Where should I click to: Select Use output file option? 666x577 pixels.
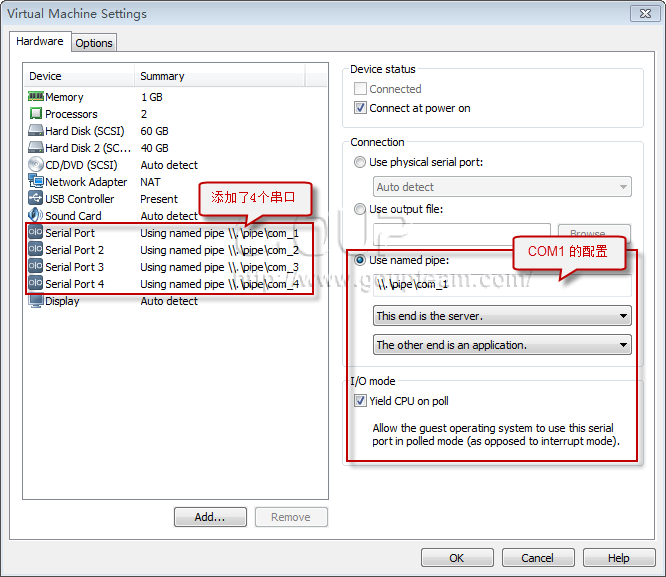tap(360, 209)
